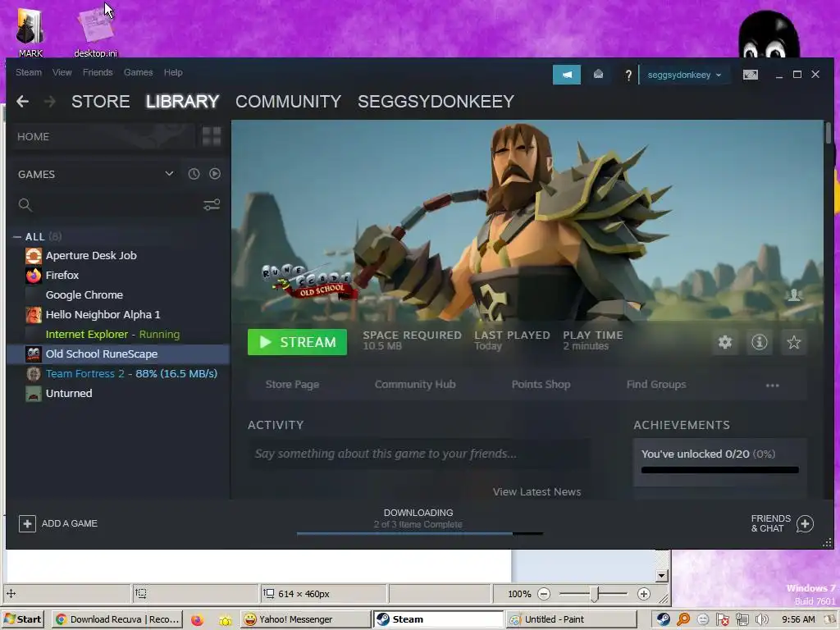Open the Friends menu

98,72
